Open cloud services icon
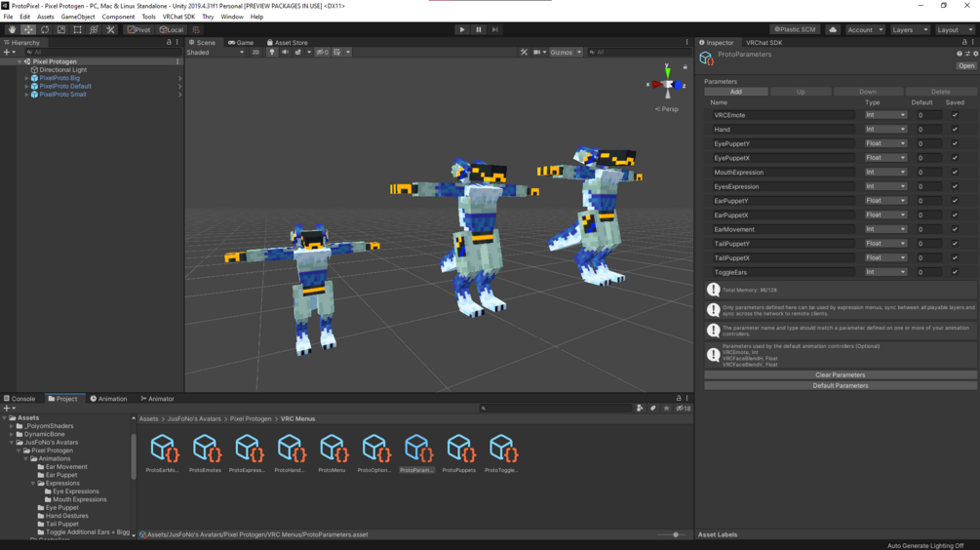The width and height of the screenshot is (980, 550). point(833,29)
